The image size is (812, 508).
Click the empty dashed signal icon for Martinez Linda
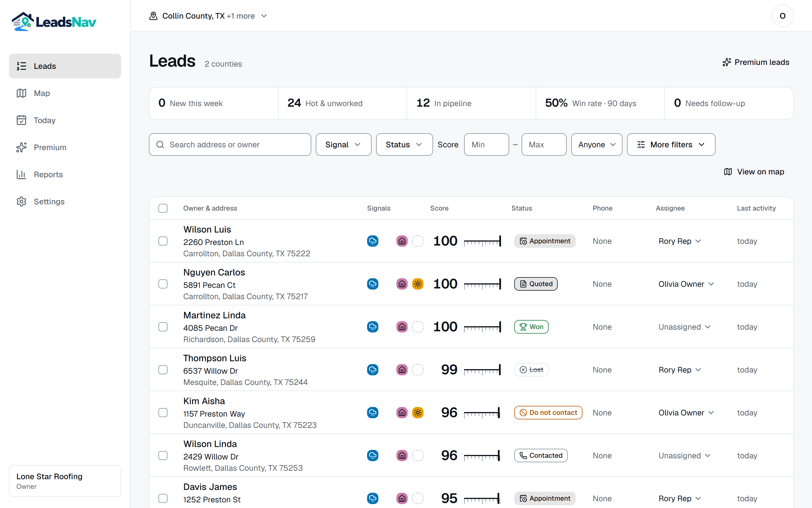point(418,327)
